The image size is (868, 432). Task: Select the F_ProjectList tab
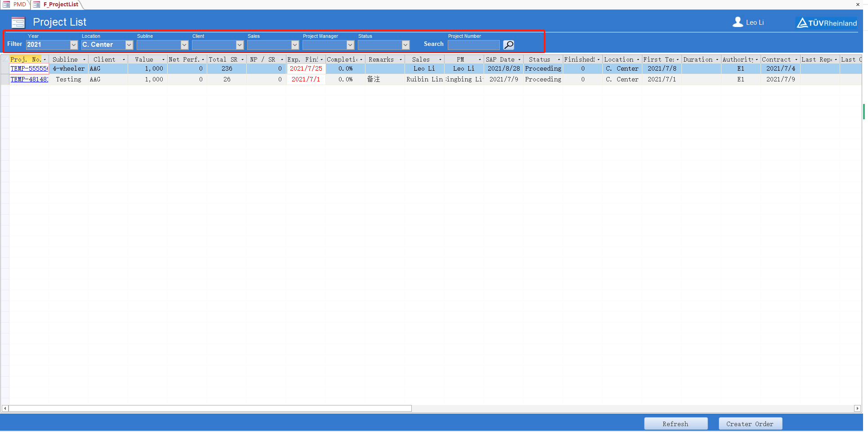(61, 4)
